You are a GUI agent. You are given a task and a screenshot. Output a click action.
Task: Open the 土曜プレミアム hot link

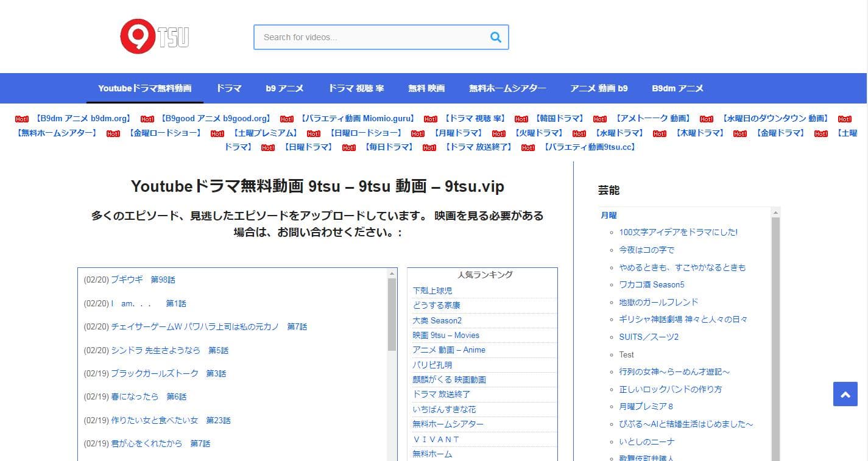tap(264, 133)
